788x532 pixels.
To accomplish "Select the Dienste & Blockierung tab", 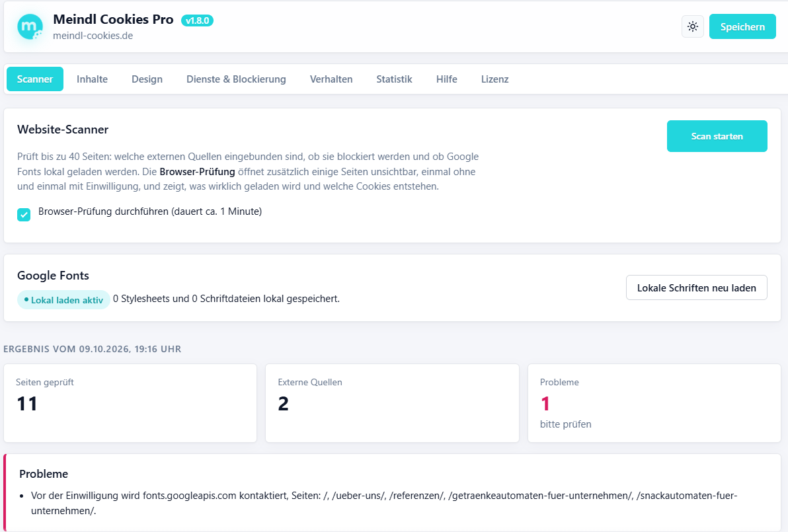I will [x=236, y=79].
